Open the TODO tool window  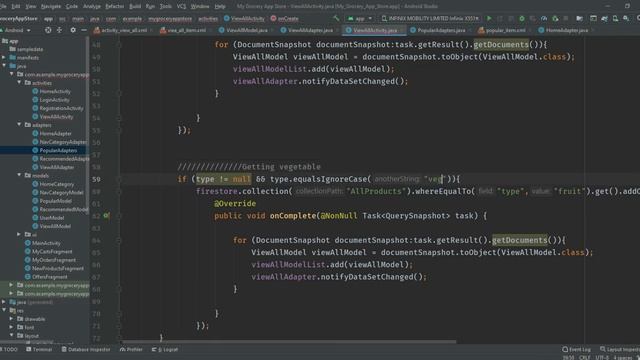click(9, 349)
